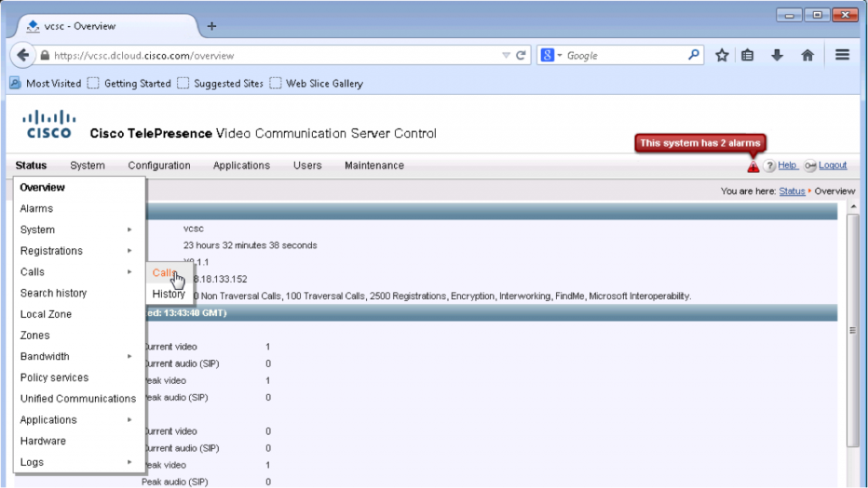Open the Maintenance top menu
Screen dimensions: 868x488
pyautogui.click(x=374, y=165)
